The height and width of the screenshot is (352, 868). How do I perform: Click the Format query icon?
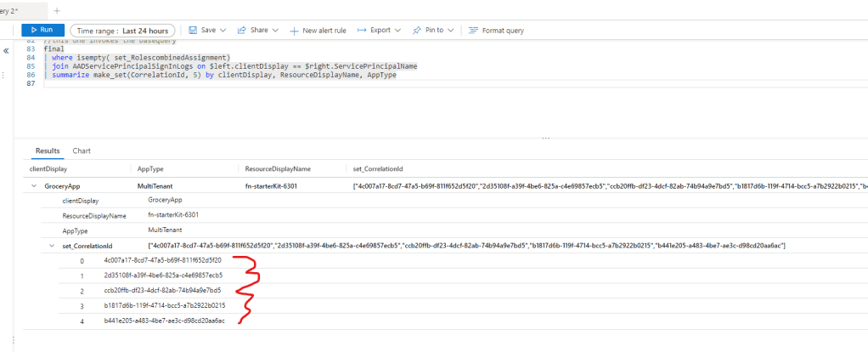[473, 30]
